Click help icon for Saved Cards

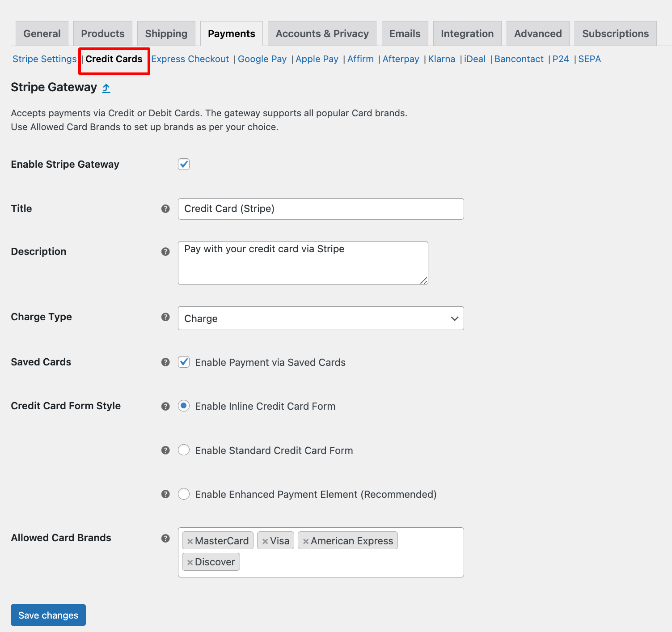tap(165, 362)
